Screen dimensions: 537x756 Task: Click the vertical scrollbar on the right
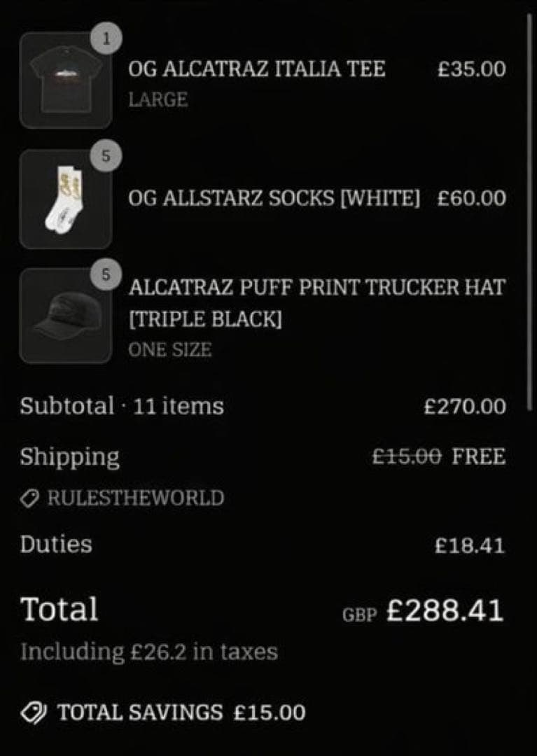pyautogui.click(x=529, y=203)
